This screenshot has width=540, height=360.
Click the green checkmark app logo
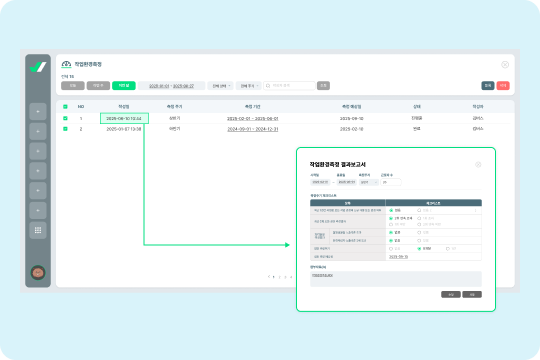coord(38,66)
